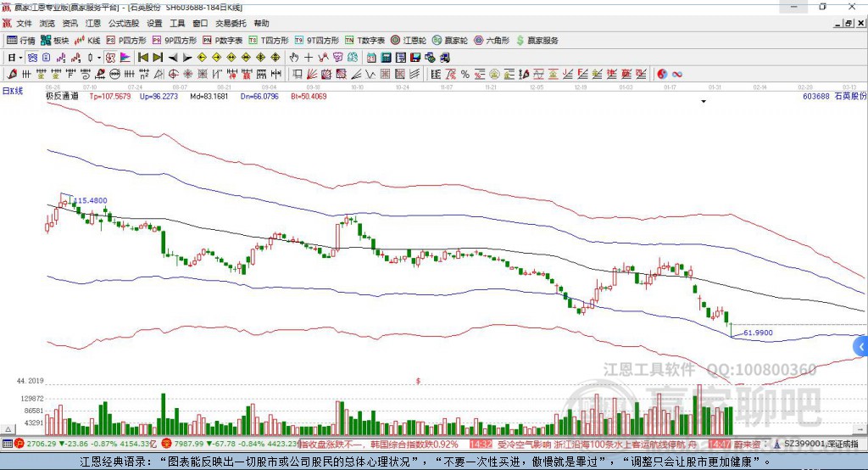Click the small black dropdown triangle above chart

click(704, 102)
